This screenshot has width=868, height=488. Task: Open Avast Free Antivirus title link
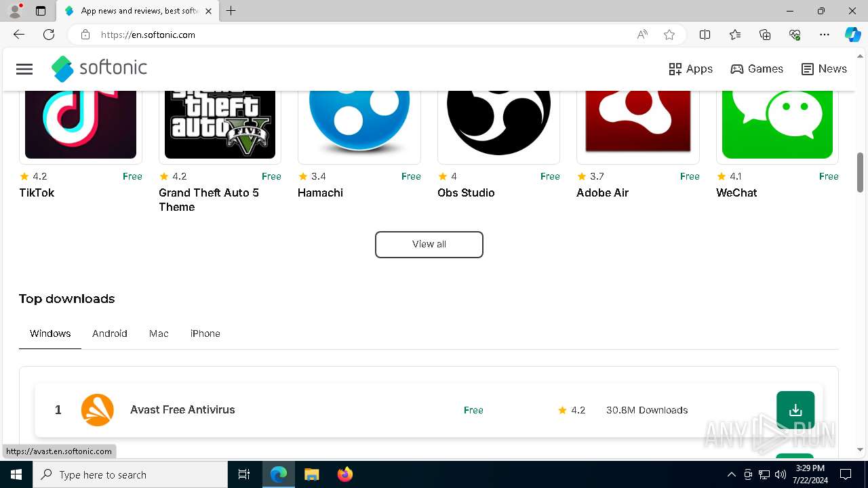tap(182, 410)
